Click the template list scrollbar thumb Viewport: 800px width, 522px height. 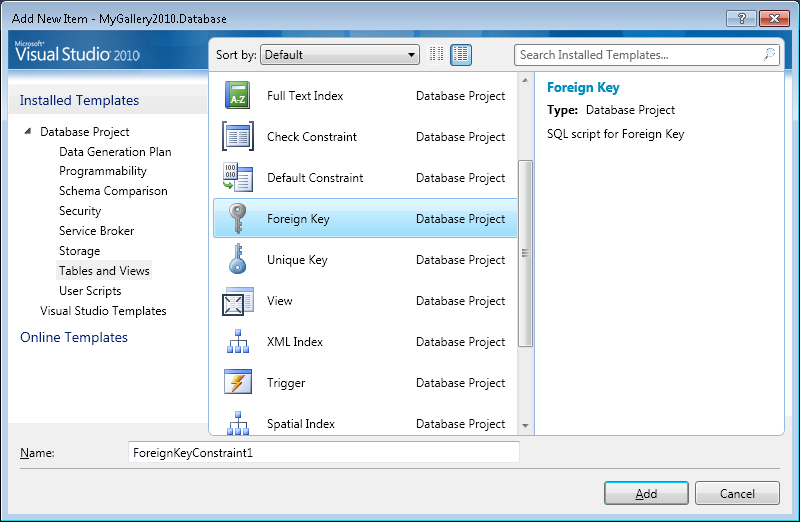coord(525,254)
